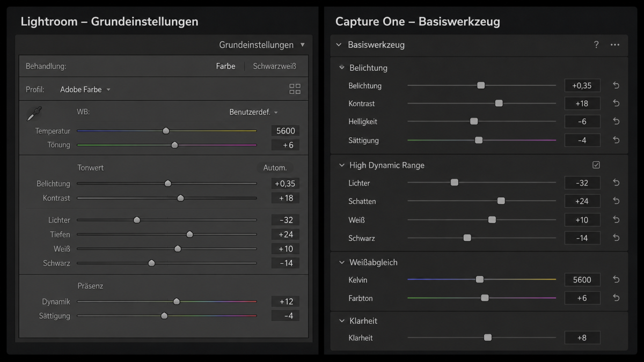Click the Lightroom Temperatur 5600 value field
The width and height of the screenshot is (644, 362).
(x=286, y=131)
